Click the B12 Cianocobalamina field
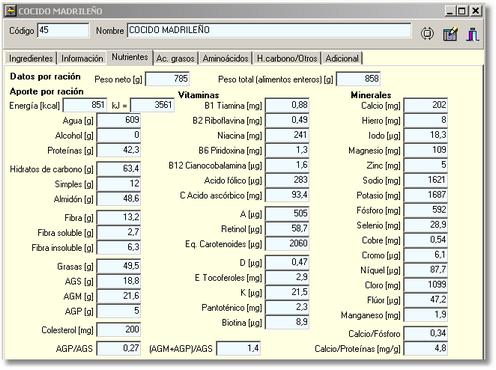Viewport: 496px width, 370px height. coord(287,165)
